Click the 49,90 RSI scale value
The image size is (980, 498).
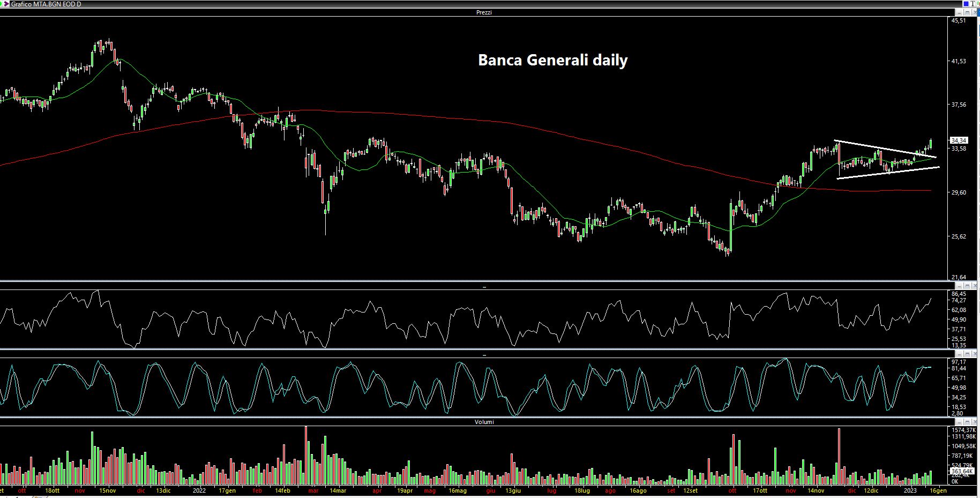point(959,319)
